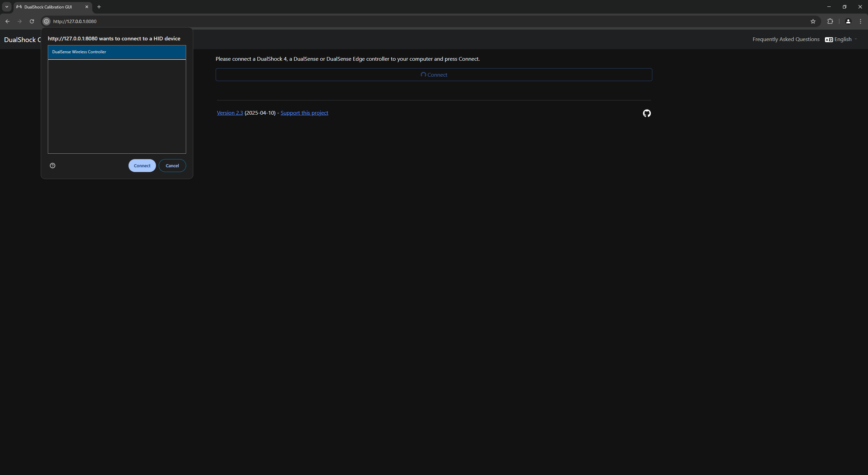Click the wide page Connect button

(434, 75)
